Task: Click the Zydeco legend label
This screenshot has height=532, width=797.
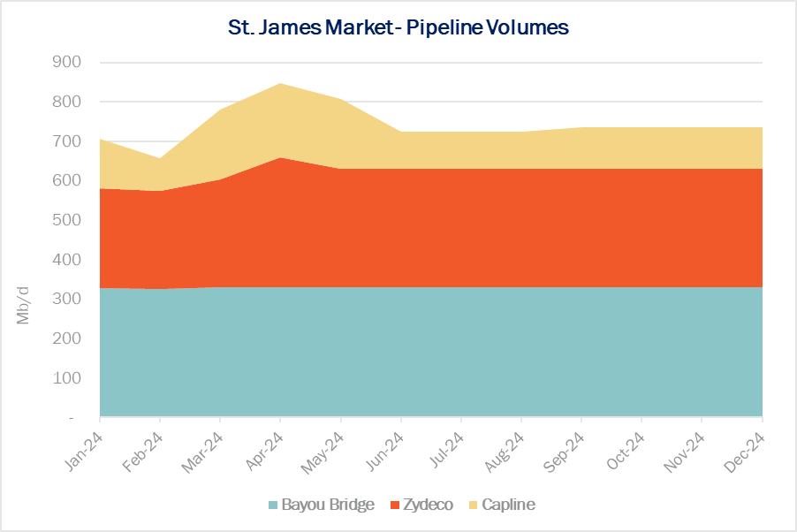Action: 428,505
